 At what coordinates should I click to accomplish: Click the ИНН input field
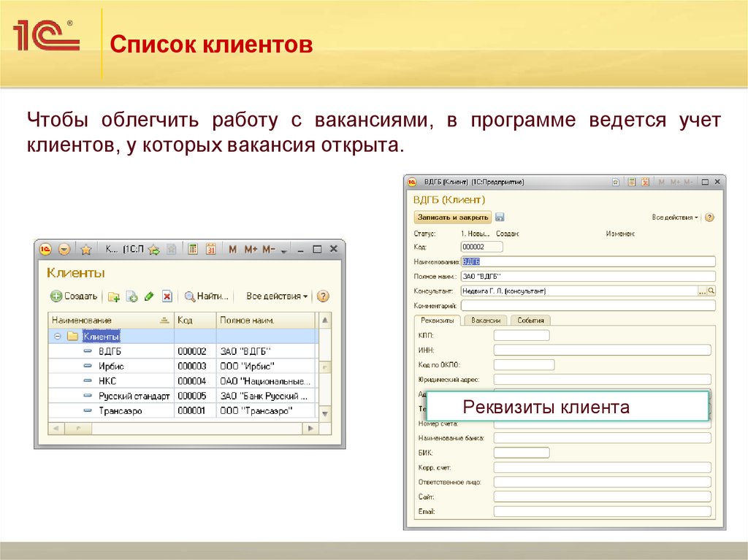click(602, 350)
